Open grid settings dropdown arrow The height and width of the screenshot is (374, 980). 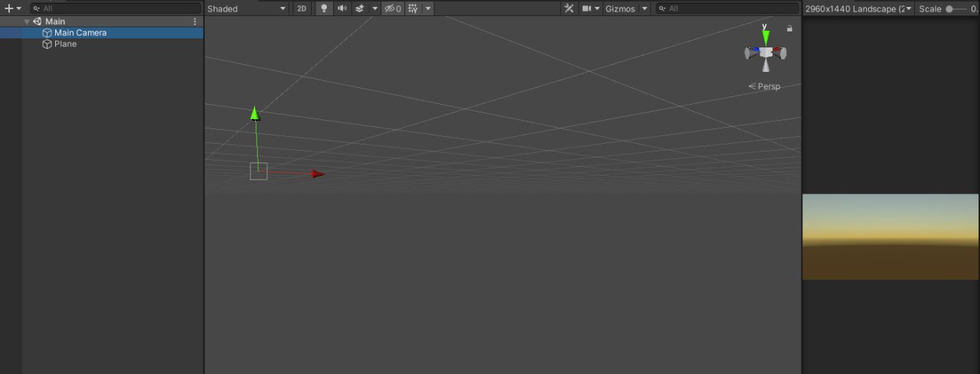pos(428,8)
